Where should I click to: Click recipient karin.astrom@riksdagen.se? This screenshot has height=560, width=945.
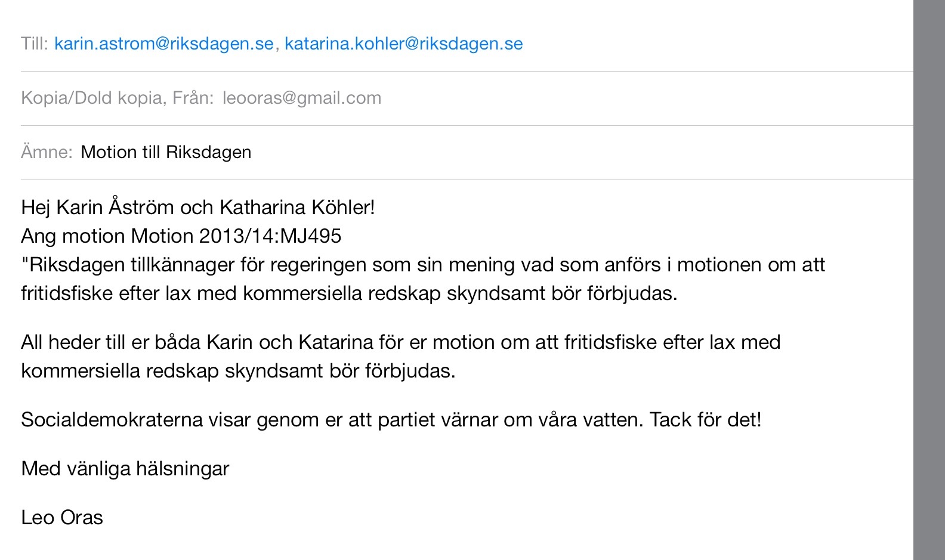pyautogui.click(x=163, y=44)
